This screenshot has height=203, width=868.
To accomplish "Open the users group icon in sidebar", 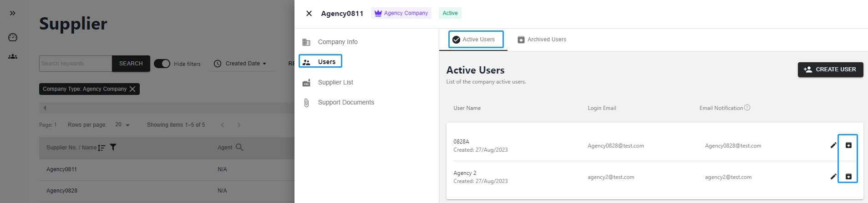I will tap(13, 57).
